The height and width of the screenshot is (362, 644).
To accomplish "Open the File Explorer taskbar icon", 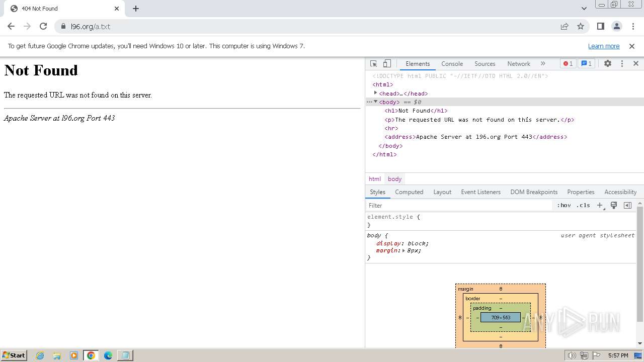I will pyautogui.click(x=57, y=355).
